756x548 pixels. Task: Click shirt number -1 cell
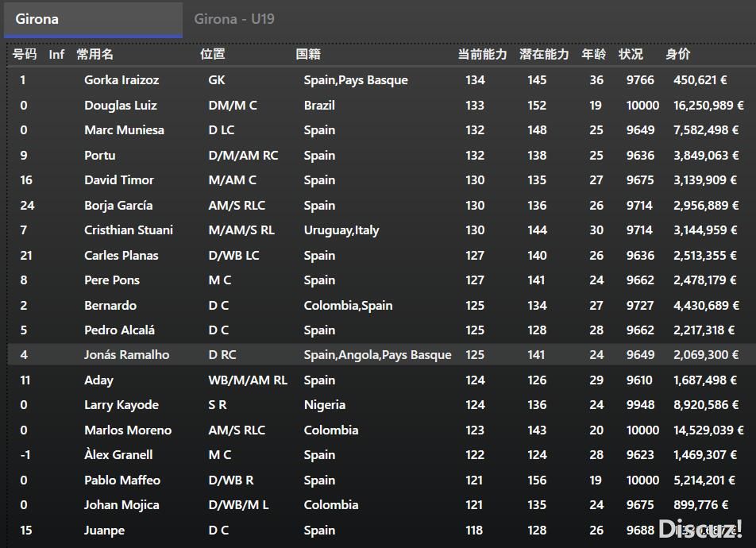(x=25, y=455)
